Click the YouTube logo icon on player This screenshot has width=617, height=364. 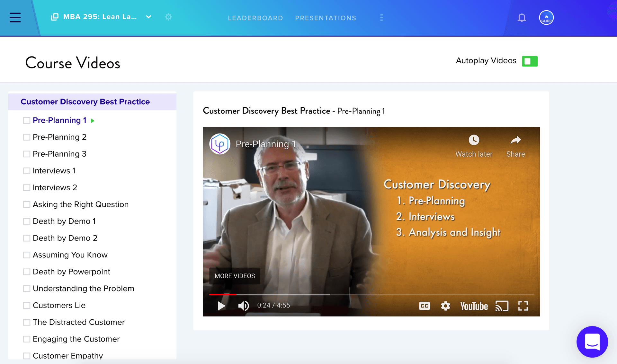point(474,306)
